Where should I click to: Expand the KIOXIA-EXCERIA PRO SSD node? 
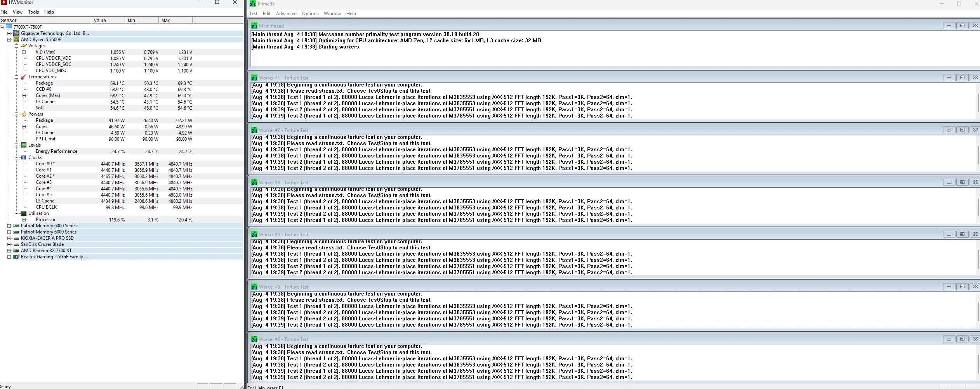(9, 238)
